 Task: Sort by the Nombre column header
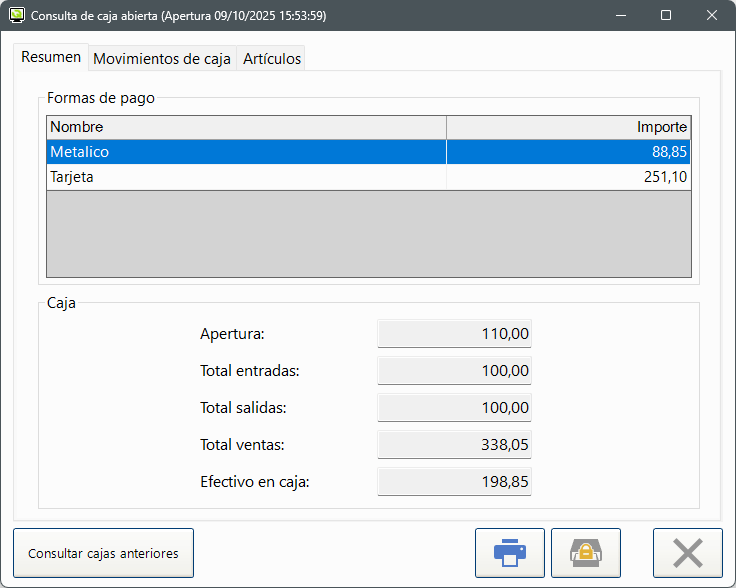click(245, 127)
